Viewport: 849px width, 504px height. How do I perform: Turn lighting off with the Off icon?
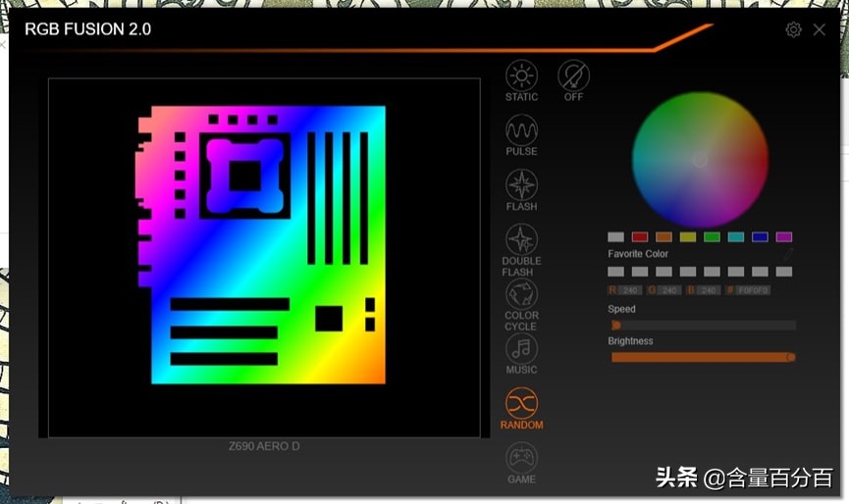point(573,76)
